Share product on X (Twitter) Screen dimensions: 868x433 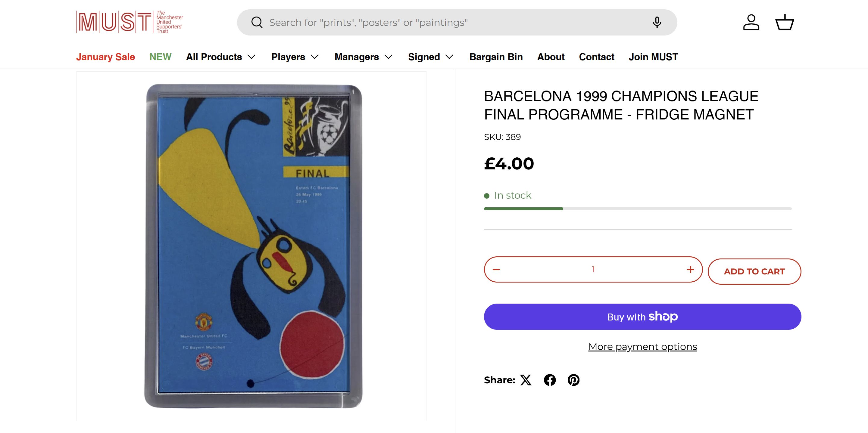526,380
